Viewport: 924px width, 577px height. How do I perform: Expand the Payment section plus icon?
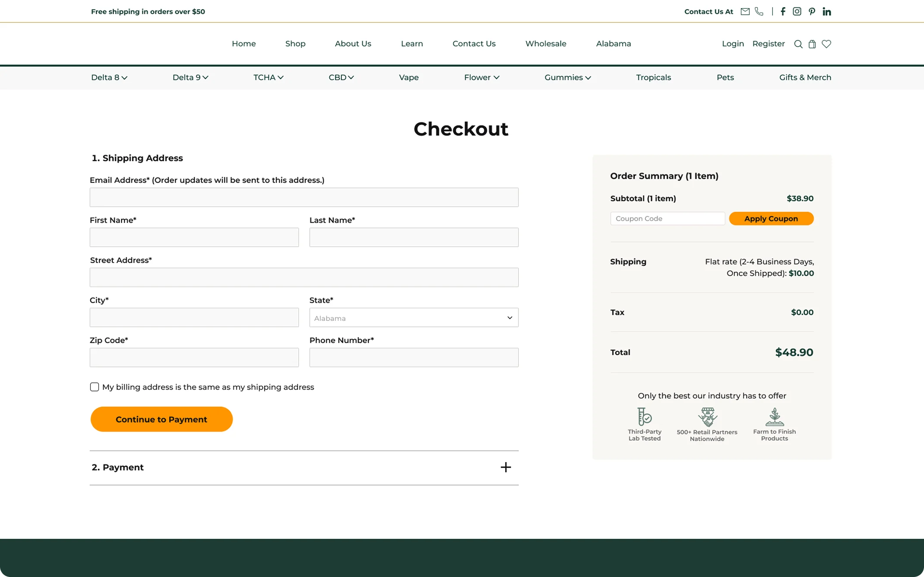pos(506,467)
